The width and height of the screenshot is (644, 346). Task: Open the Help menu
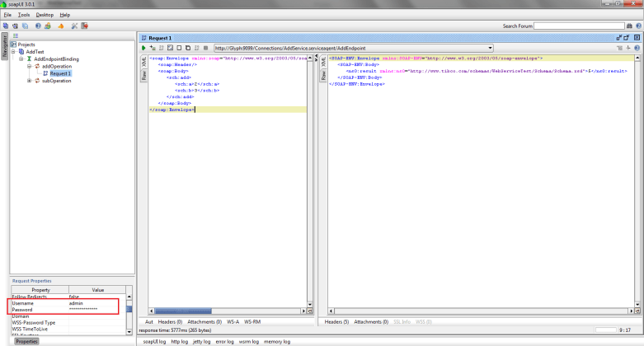(x=65, y=15)
